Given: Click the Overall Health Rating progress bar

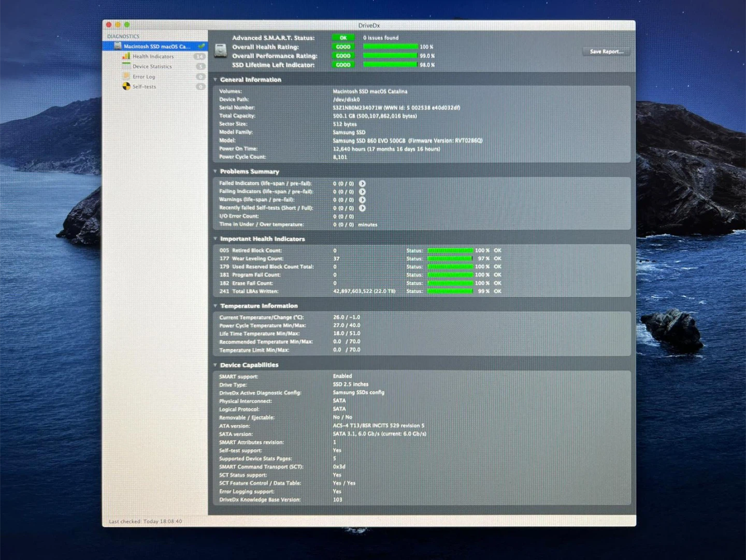Looking at the screenshot, I should point(390,47).
